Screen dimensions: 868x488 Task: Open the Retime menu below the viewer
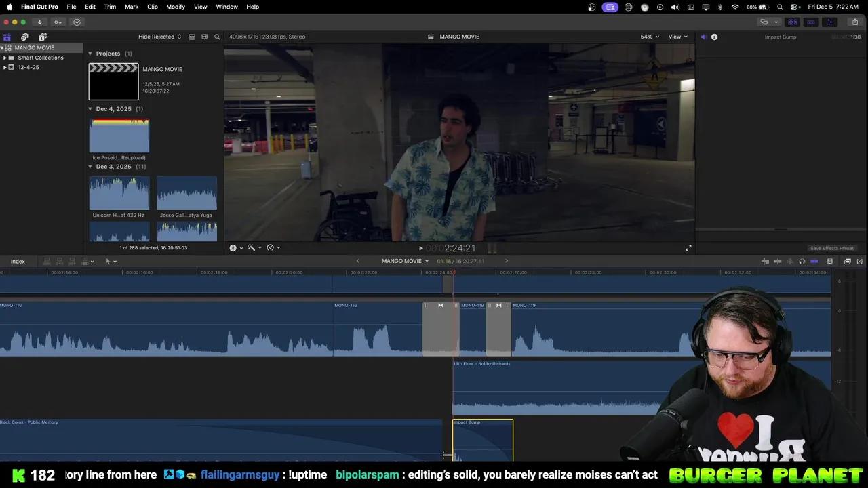(271, 247)
